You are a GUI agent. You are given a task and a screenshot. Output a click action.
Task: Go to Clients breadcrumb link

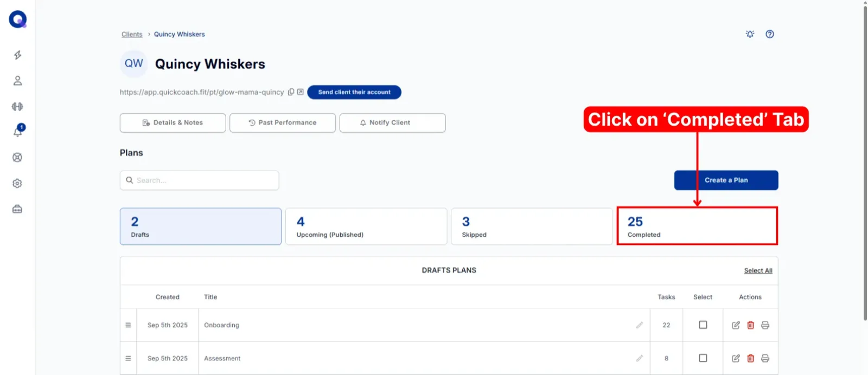pos(132,34)
